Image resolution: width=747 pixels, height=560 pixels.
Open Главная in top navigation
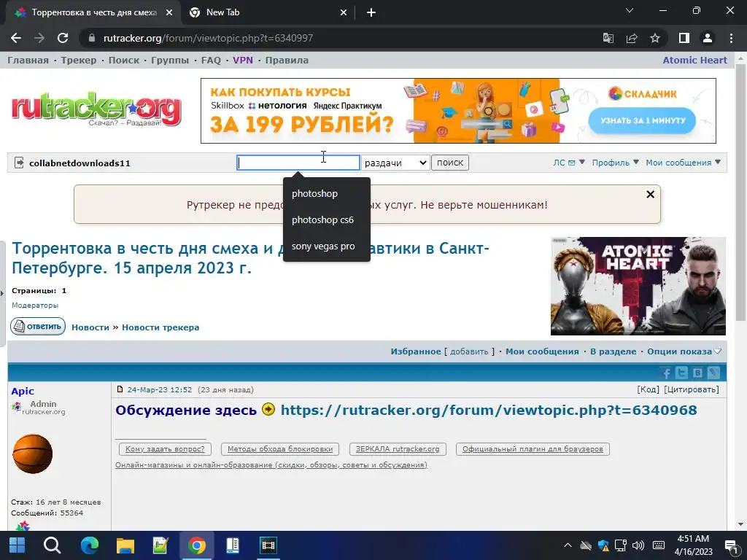28,60
